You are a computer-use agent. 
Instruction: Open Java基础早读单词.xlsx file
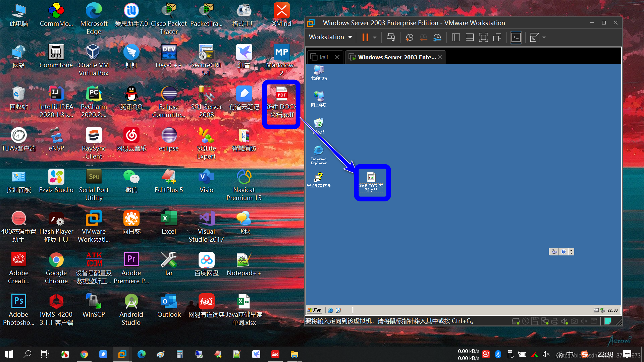point(244,309)
